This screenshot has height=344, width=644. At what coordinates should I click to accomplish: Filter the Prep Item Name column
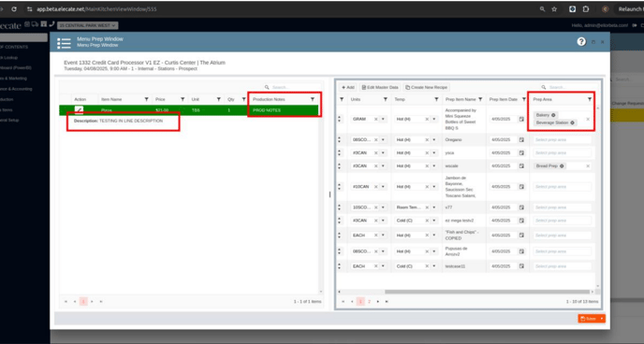[480, 100]
